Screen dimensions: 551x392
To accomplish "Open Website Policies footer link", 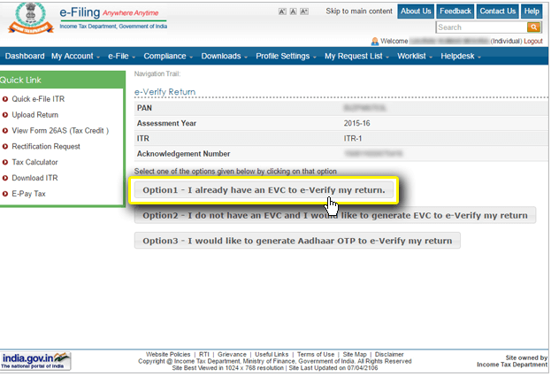I will 168,354.
